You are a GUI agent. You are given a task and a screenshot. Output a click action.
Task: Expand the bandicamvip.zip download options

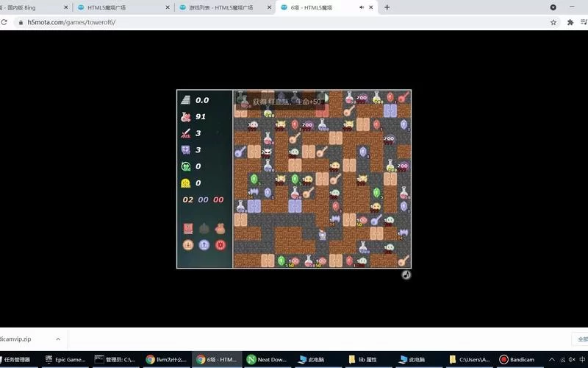coord(58,339)
